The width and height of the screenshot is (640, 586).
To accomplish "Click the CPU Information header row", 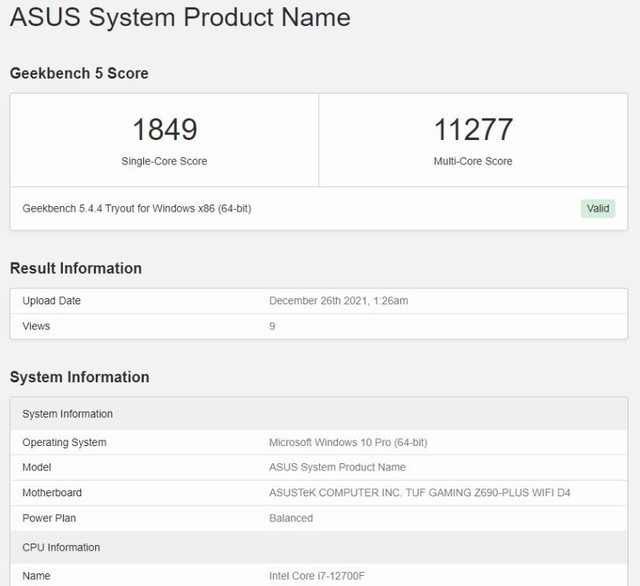I will [319, 547].
